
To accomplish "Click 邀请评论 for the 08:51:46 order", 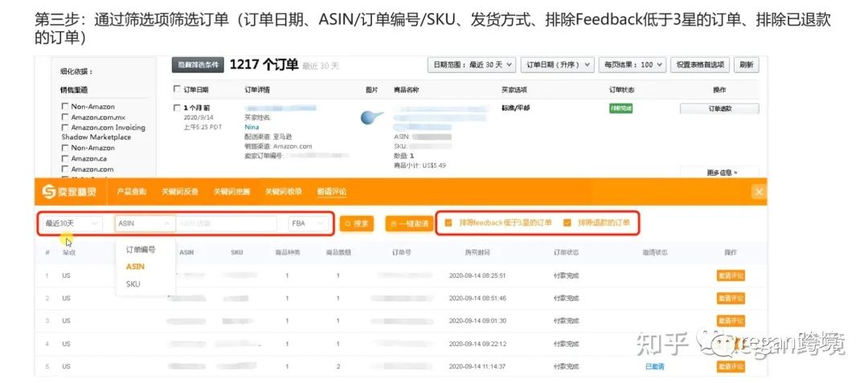I will pos(731,298).
